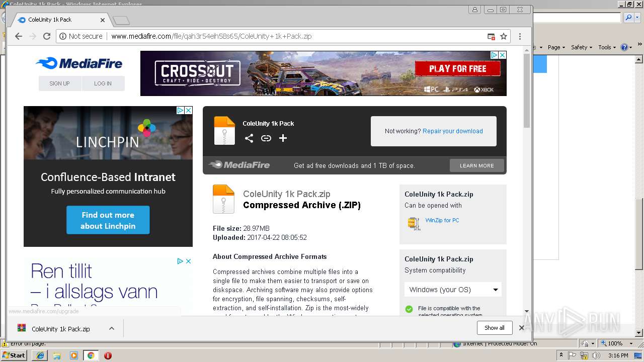Open the Chrome user profile icon

pyautogui.click(x=475, y=10)
